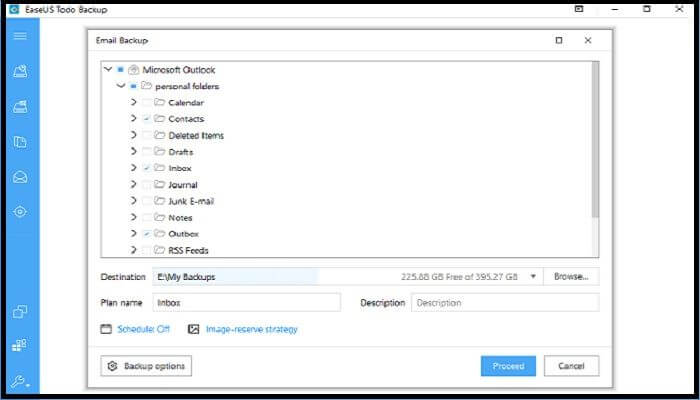700x400 pixels.
Task: Expand the Journal folder
Action: 133,184
